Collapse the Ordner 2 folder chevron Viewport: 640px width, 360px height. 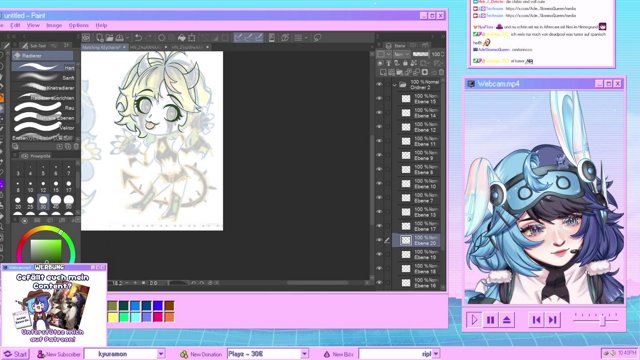[395, 85]
